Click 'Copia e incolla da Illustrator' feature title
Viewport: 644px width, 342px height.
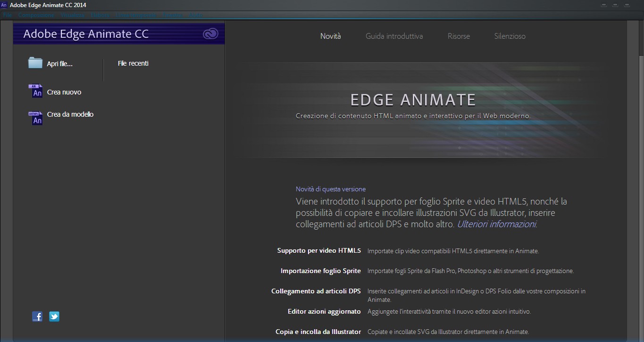(318, 332)
